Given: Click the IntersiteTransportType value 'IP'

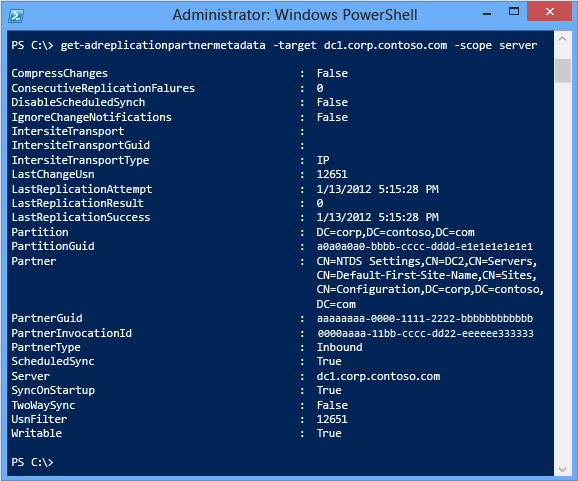Looking at the screenshot, I should click(x=323, y=160).
